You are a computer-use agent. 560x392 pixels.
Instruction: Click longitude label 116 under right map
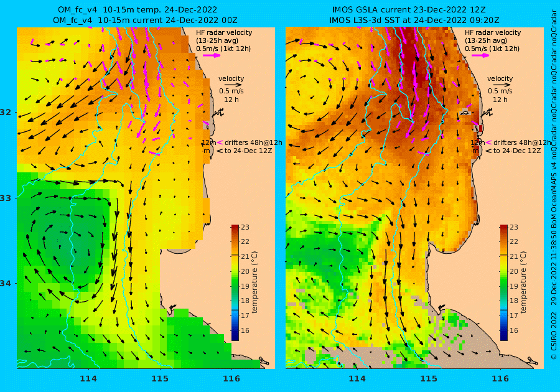500,379
